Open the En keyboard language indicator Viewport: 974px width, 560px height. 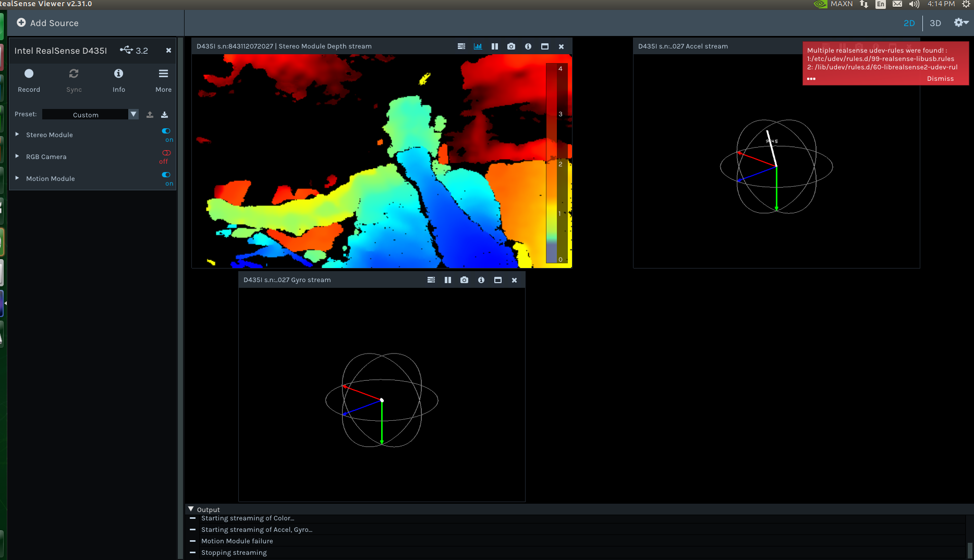click(881, 4)
